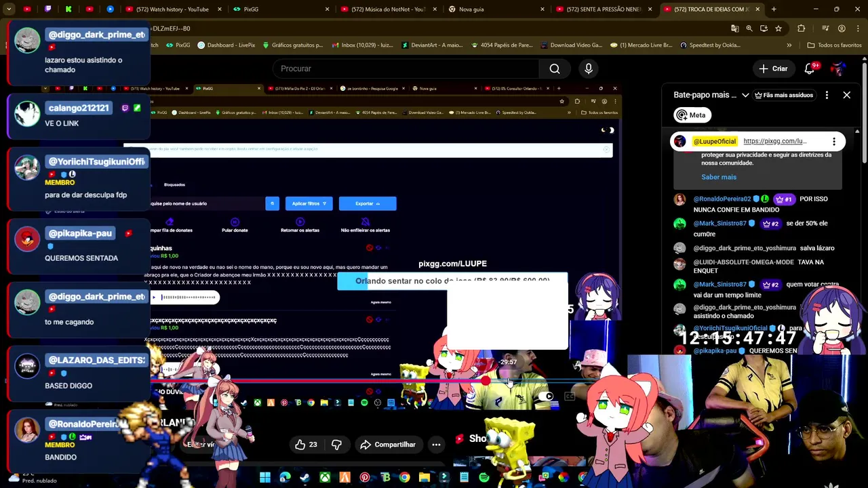Open Spotify from the taskbar
This screenshot has width=868, height=488.
point(484,478)
